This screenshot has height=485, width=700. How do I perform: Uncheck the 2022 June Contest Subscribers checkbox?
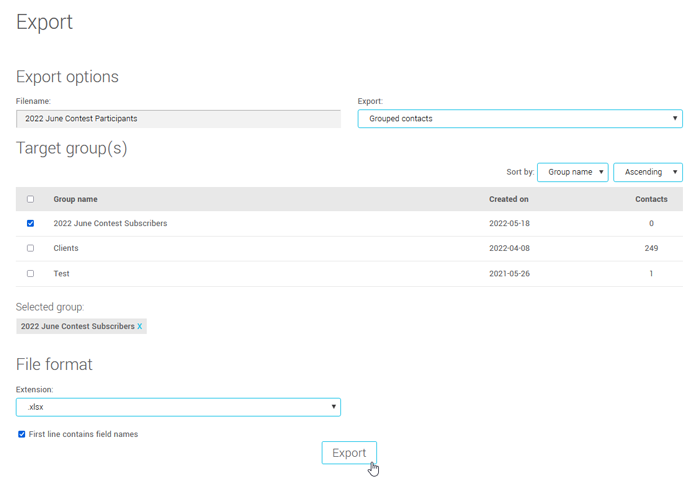pos(30,223)
